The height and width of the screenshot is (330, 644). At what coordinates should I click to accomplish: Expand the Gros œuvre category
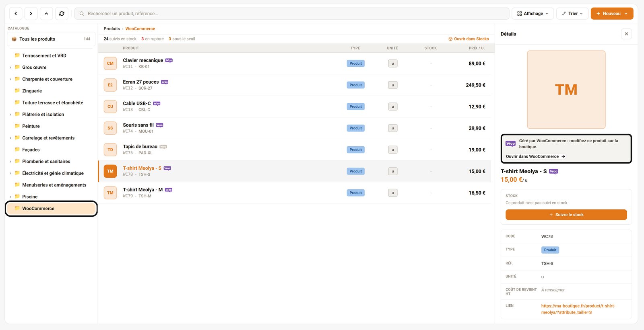point(10,68)
